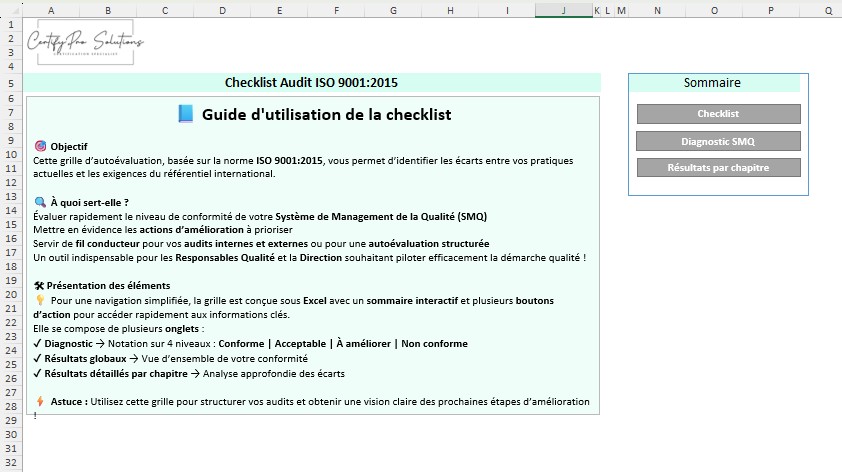Select row 13 header

click(x=11, y=196)
